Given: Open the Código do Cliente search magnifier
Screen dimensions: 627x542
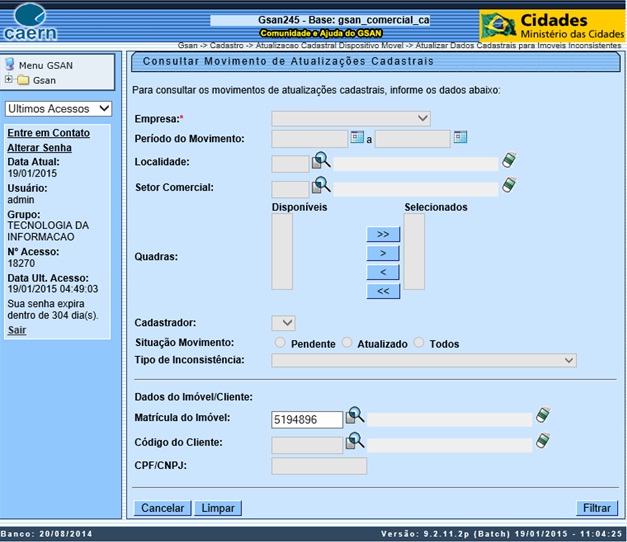Looking at the screenshot, I should coord(355,441).
